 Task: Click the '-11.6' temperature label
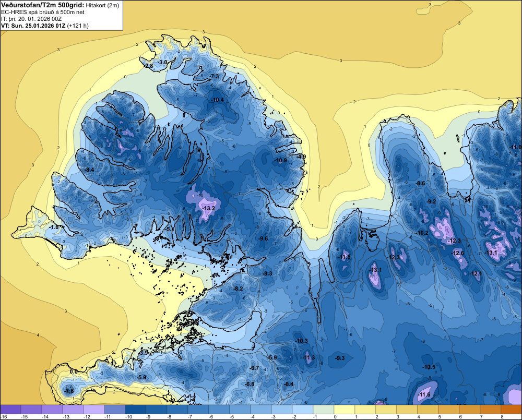[424, 395]
